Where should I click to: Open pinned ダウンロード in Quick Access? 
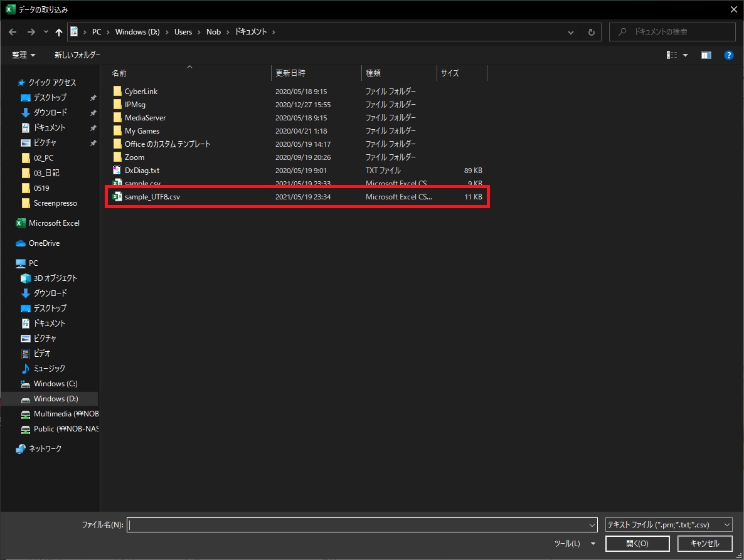click(x=50, y=113)
